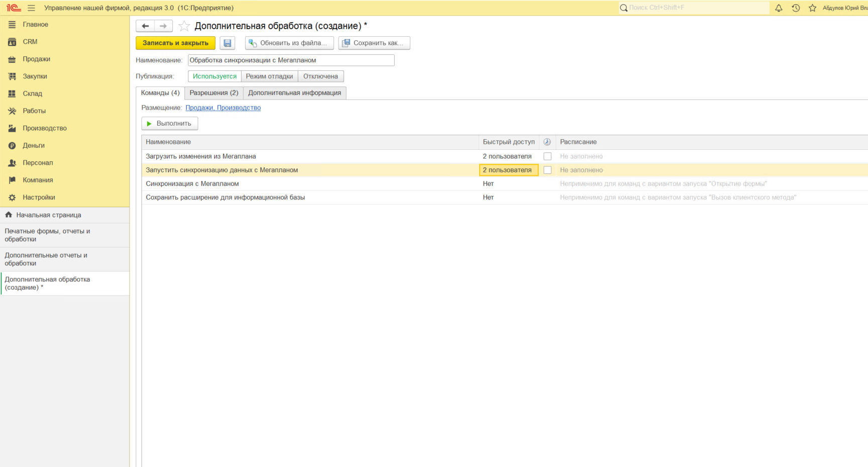
Task: Click Нет cell for Синхронизация с Мегапланом
Action: [509, 183]
